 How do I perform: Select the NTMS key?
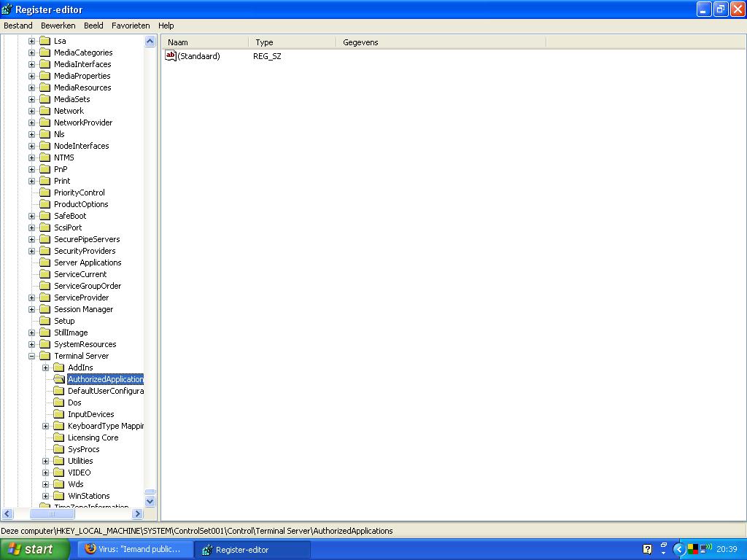point(64,157)
